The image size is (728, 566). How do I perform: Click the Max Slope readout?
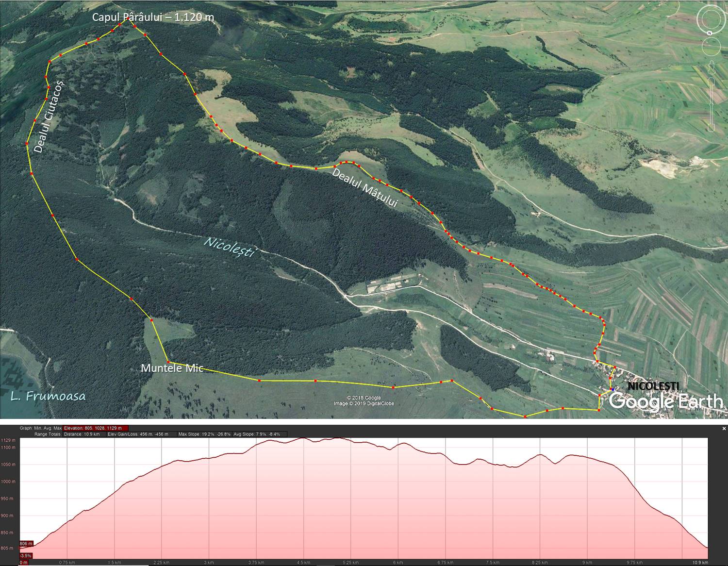tap(204, 434)
